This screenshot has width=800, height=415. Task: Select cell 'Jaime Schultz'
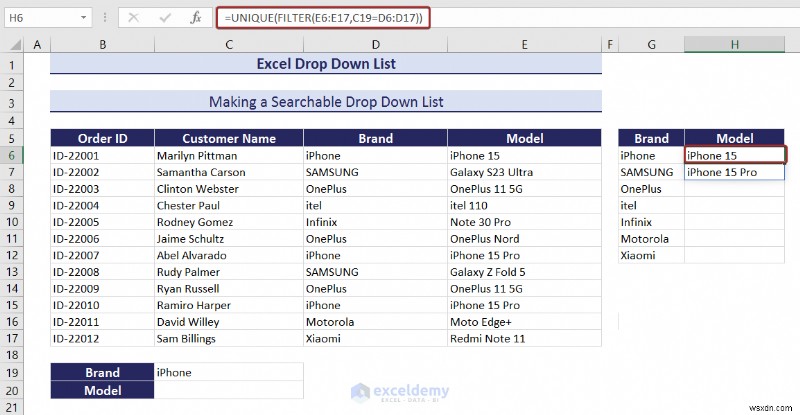[x=229, y=238]
